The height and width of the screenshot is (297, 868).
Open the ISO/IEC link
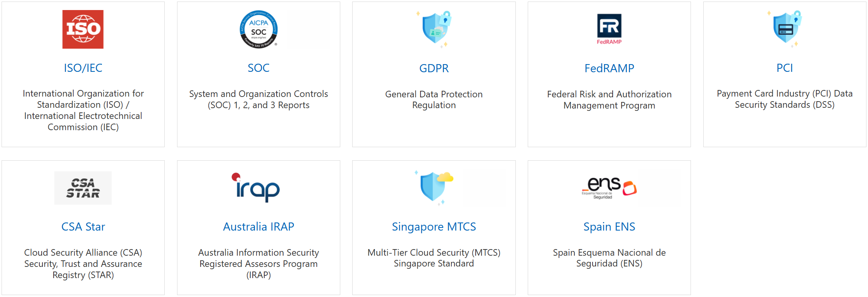coord(83,68)
